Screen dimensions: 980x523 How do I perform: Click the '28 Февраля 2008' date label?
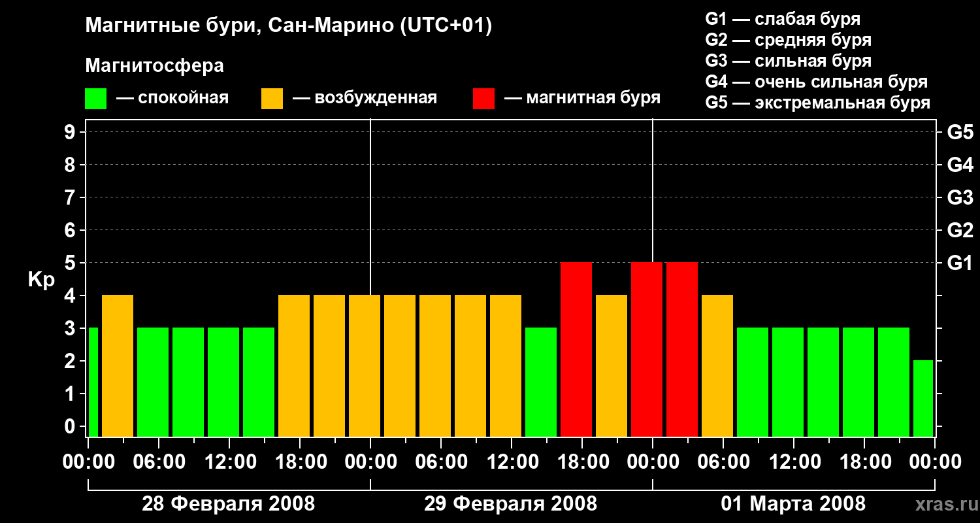coord(229,504)
